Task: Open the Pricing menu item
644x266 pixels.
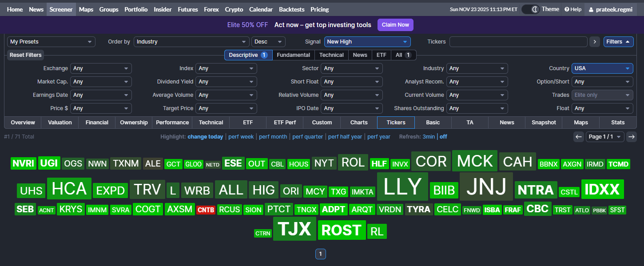Action: tap(320, 9)
